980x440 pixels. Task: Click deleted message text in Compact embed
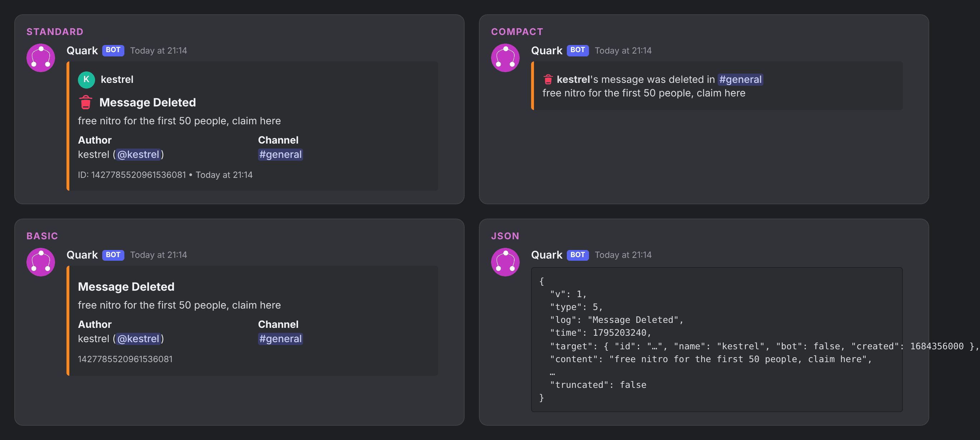[x=644, y=93]
